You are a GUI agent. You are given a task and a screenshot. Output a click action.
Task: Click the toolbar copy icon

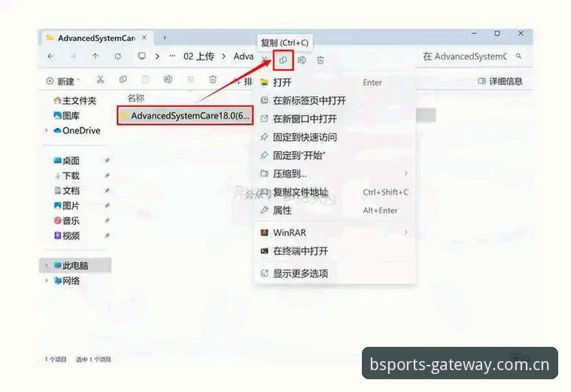point(123,80)
